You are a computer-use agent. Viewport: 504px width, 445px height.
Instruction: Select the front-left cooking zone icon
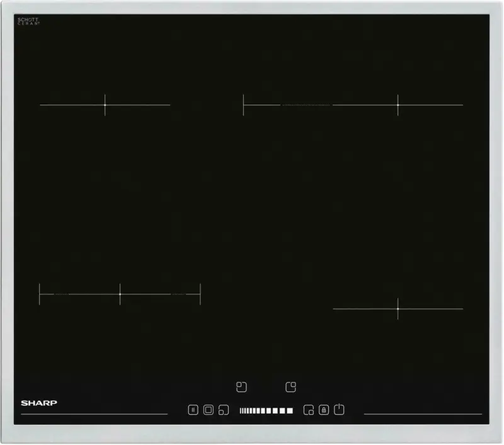point(224,410)
